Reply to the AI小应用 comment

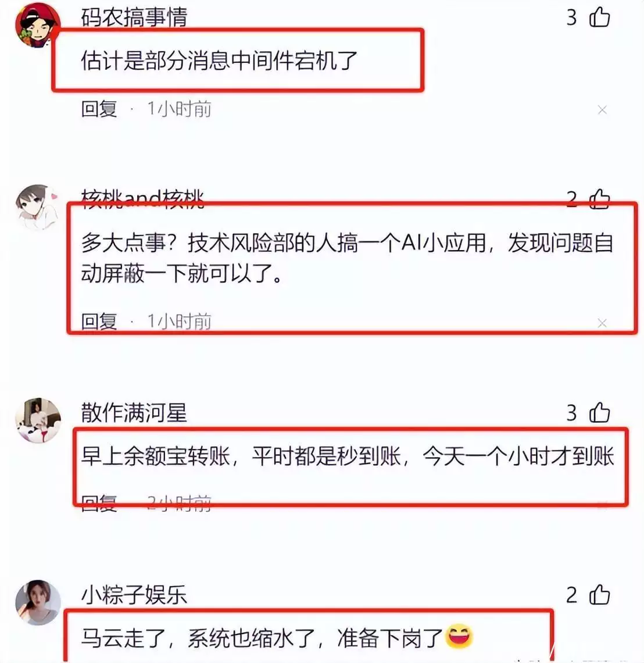[x=99, y=322]
